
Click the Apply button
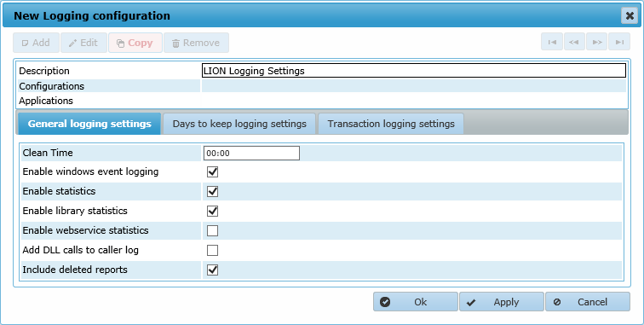502,302
